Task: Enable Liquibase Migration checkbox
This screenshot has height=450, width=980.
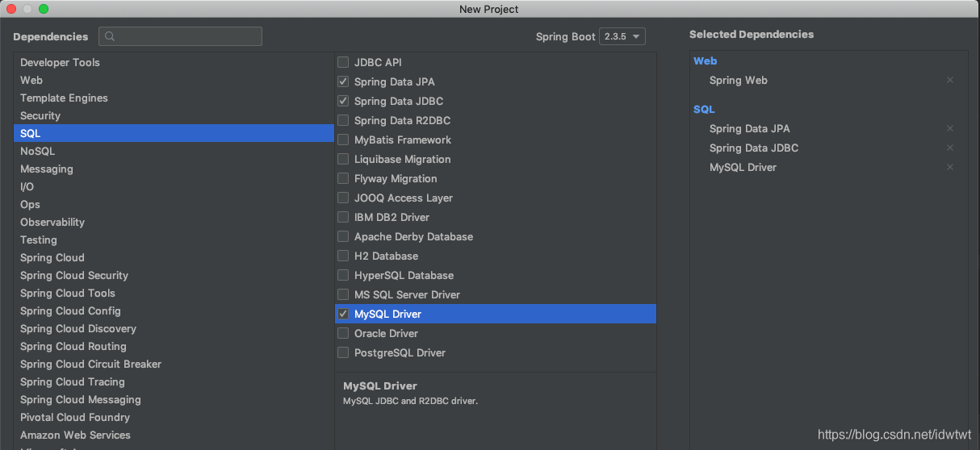Action: [343, 159]
